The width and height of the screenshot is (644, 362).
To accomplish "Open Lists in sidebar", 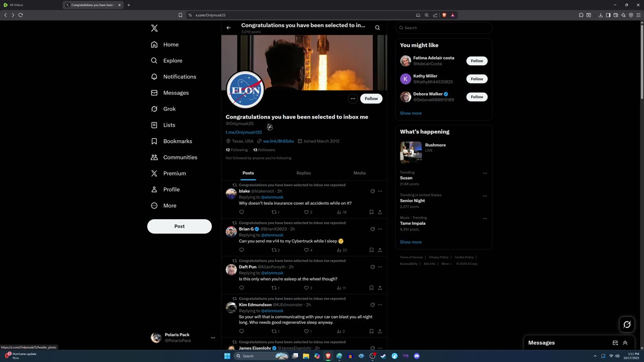I will [163, 125].
